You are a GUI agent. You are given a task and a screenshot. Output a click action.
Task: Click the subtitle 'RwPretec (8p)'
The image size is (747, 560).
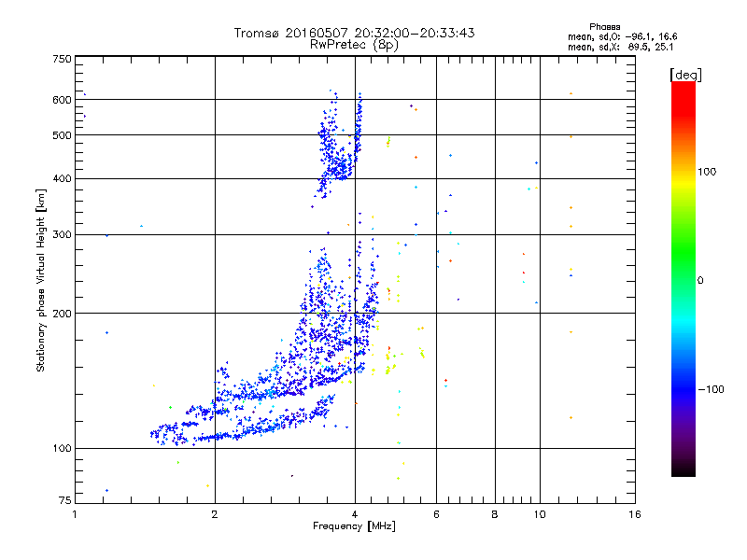pos(354,45)
